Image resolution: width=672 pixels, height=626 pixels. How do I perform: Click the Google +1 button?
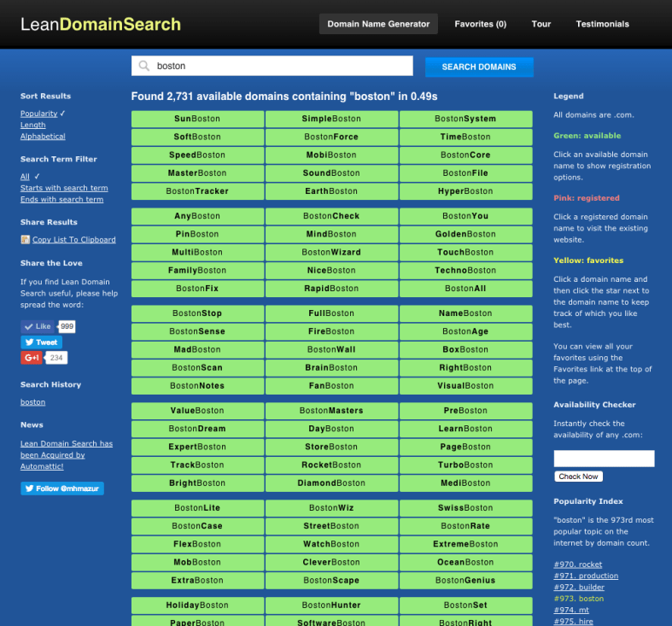tap(32, 358)
